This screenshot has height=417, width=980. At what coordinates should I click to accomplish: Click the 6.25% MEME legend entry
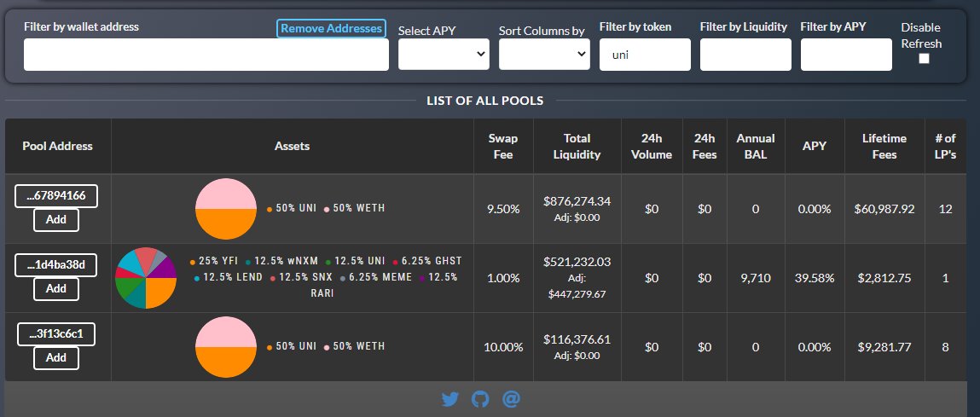376,276
